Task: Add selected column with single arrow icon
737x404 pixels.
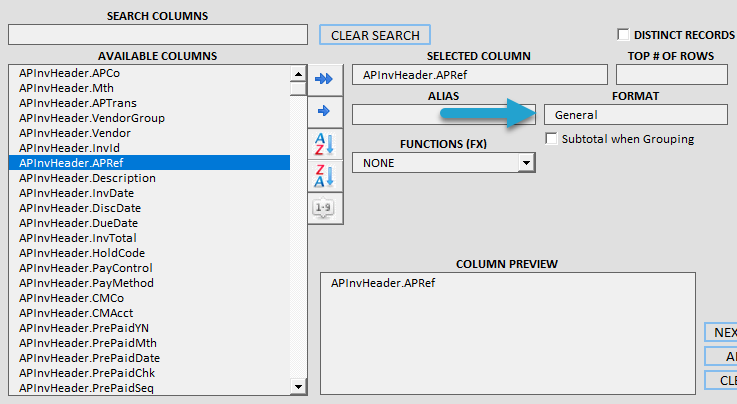Action: tap(325, 111)
